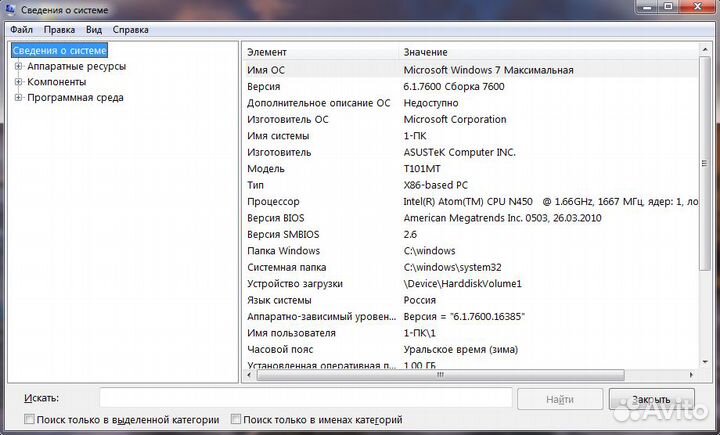Click value American Megatrends Inc. 0503
The height and width of the screenshot is (435, 720).
click(502, 218)
